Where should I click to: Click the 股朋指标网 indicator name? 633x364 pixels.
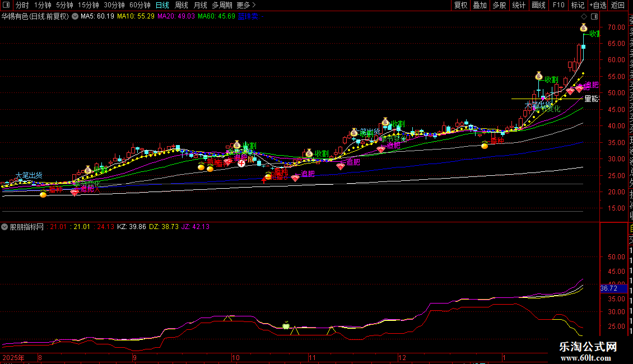(27, 227)
